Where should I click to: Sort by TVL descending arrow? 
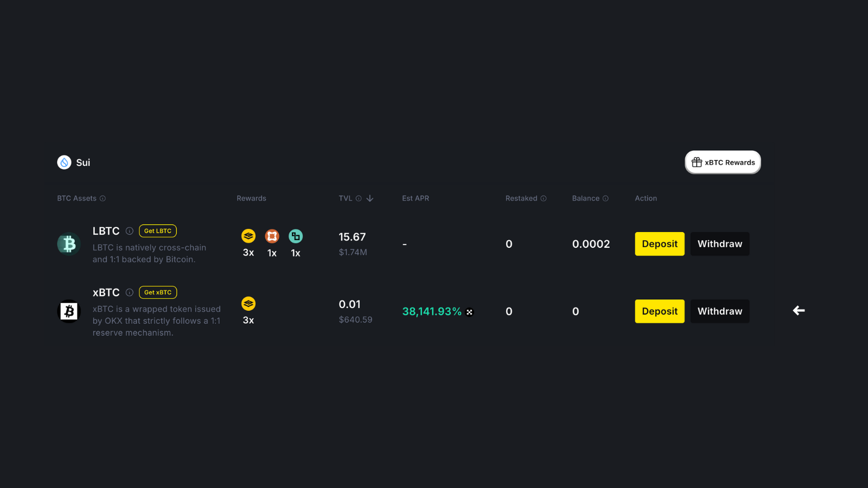(x=370, y=198)
